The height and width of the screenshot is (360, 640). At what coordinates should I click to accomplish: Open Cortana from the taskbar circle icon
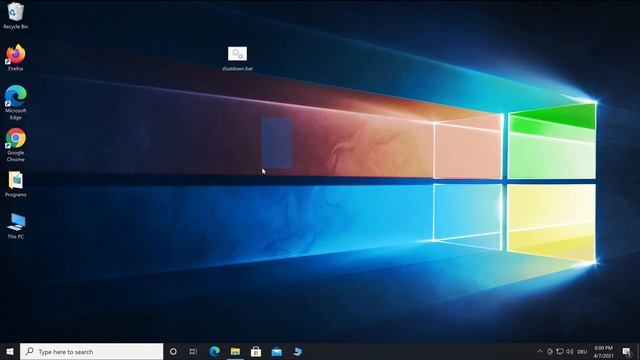(173, 351)
